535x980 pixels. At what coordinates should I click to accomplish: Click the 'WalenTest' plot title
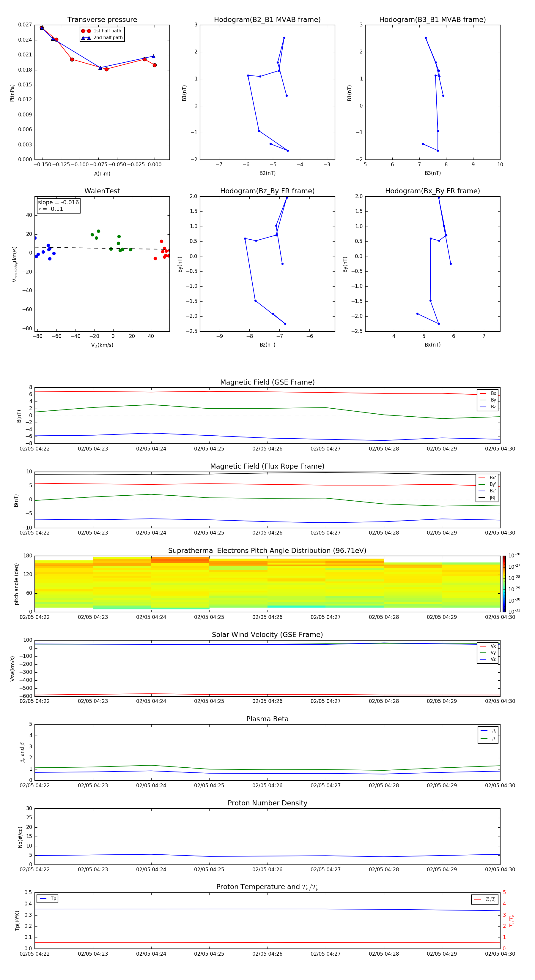tap(102, 191)
